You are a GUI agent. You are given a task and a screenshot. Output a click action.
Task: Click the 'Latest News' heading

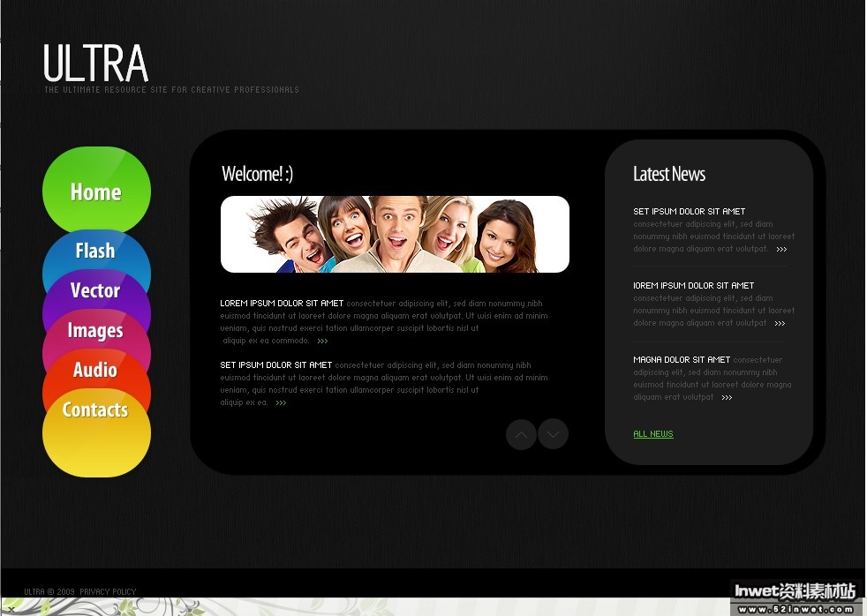click(x=669, y=174)
